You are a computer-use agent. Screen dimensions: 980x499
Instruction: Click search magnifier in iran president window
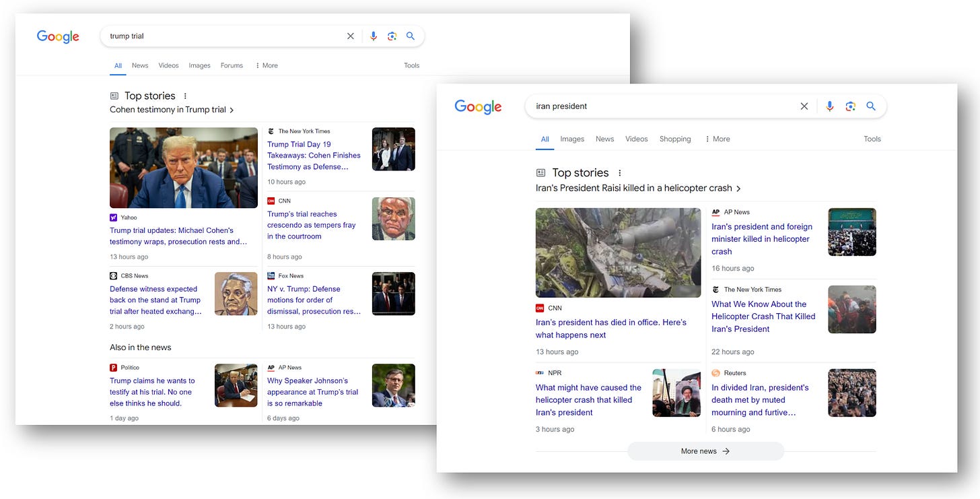pyautogui.click(x=871, y=106)
